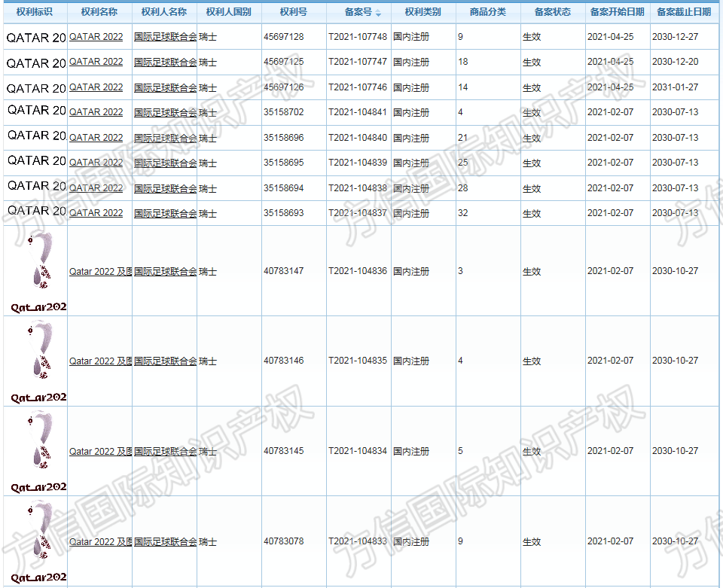This screenshot has height=588, width=723.
Task: Click the 商品分类 column header
Action: tap(488, 12)
